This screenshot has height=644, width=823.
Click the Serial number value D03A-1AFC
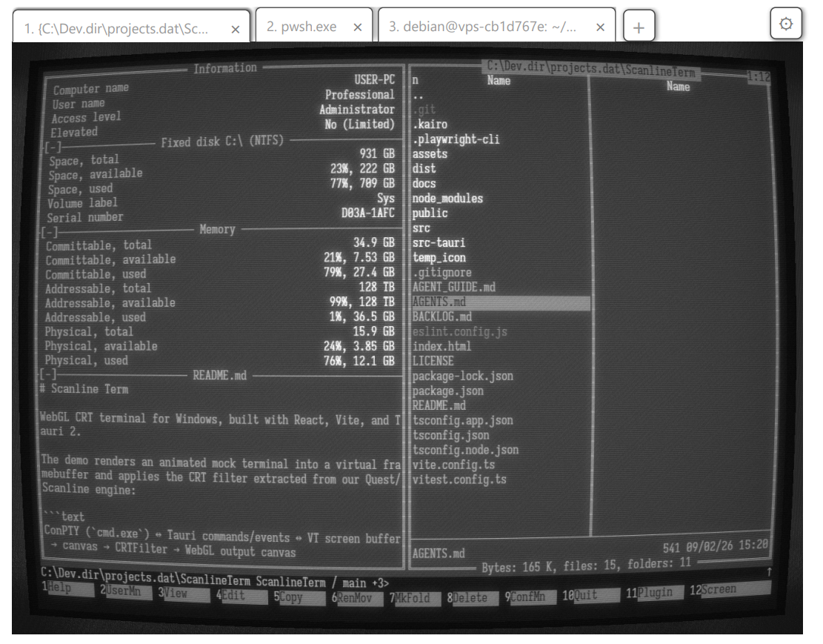click(368, 213)
